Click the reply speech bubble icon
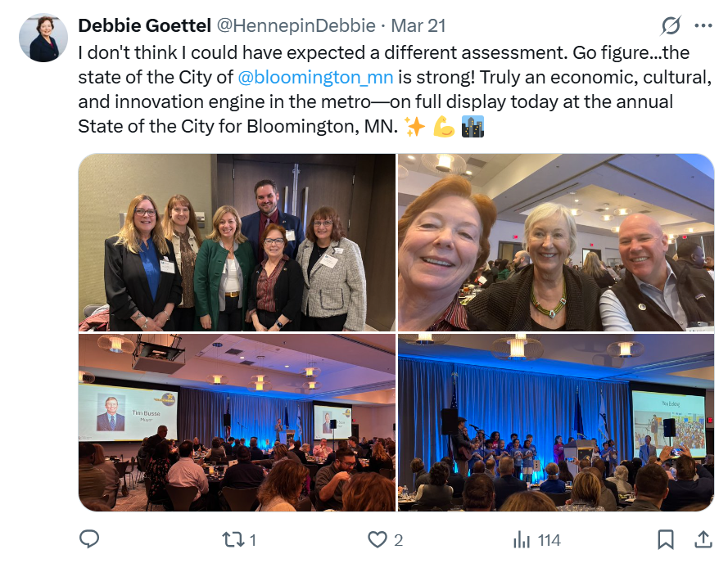The height and width of the screenshot is (563, 728). click(89, 539)
